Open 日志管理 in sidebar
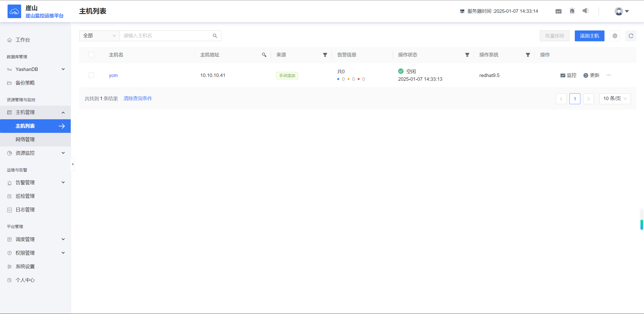 [x=35, y=210]
